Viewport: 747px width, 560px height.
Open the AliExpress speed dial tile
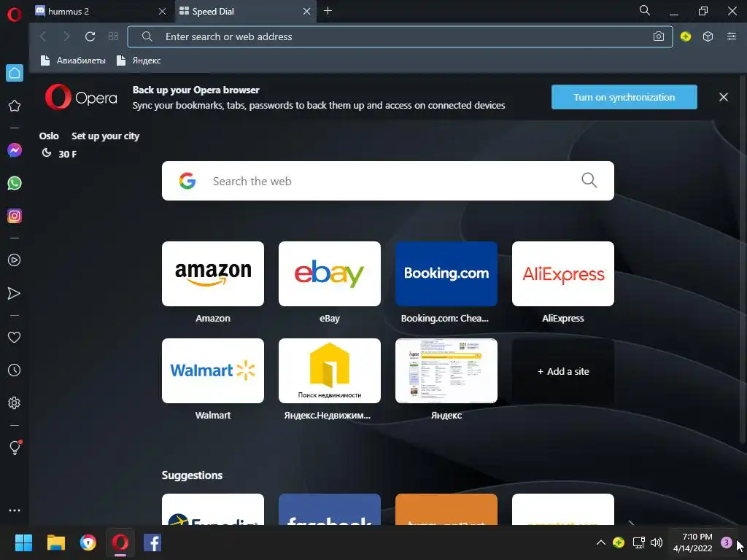click(x=563, y=274)
